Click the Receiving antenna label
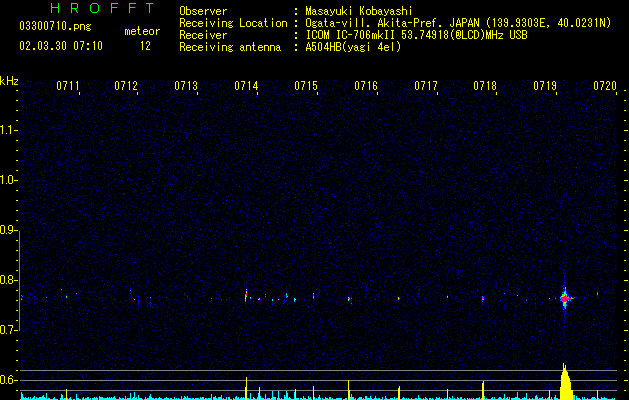Viewport: 629px width, 400px height. 230,47
